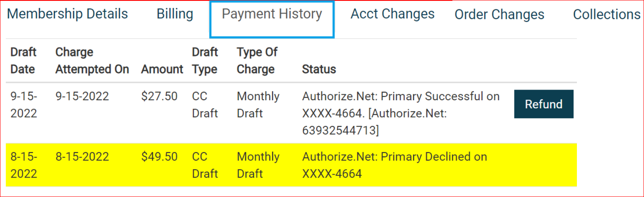Open the Order Changes tab

499,14
